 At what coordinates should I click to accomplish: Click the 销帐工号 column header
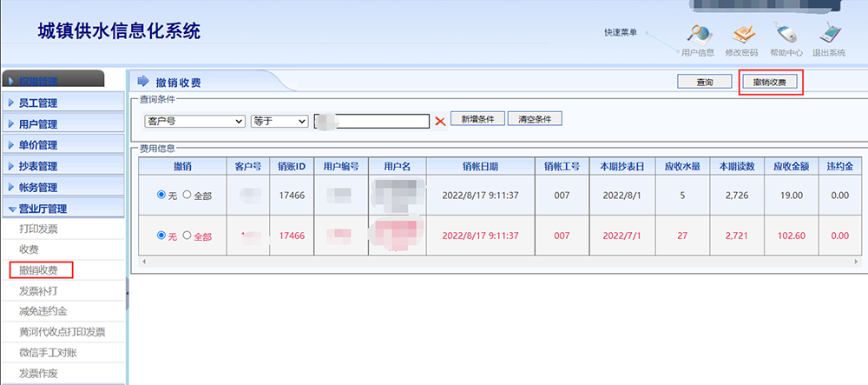coord(562,166)
